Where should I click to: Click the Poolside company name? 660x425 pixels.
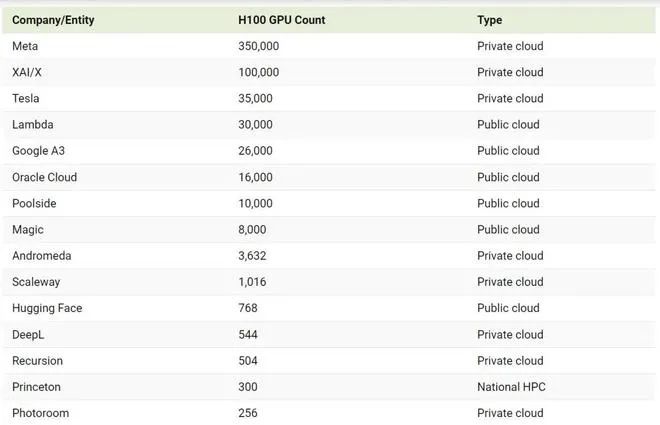pyautogui.click(x=34, y=203)
